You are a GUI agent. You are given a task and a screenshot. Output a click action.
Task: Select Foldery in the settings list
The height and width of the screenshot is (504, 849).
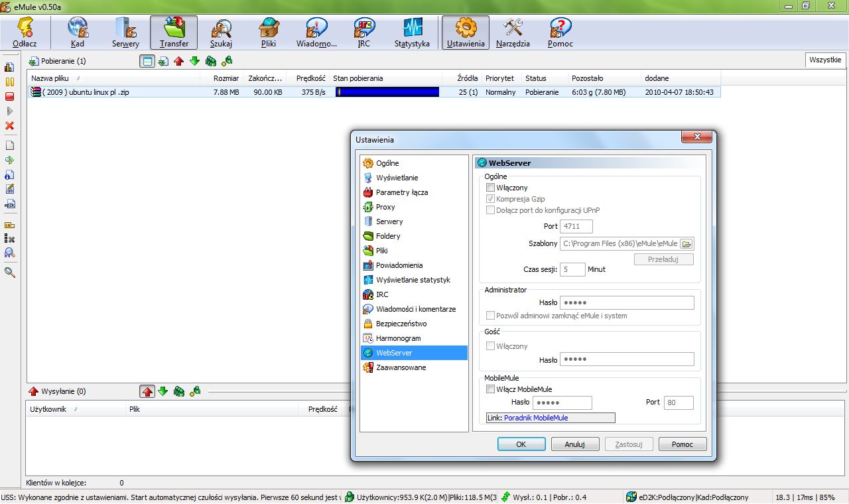click(x=388, y=236)
